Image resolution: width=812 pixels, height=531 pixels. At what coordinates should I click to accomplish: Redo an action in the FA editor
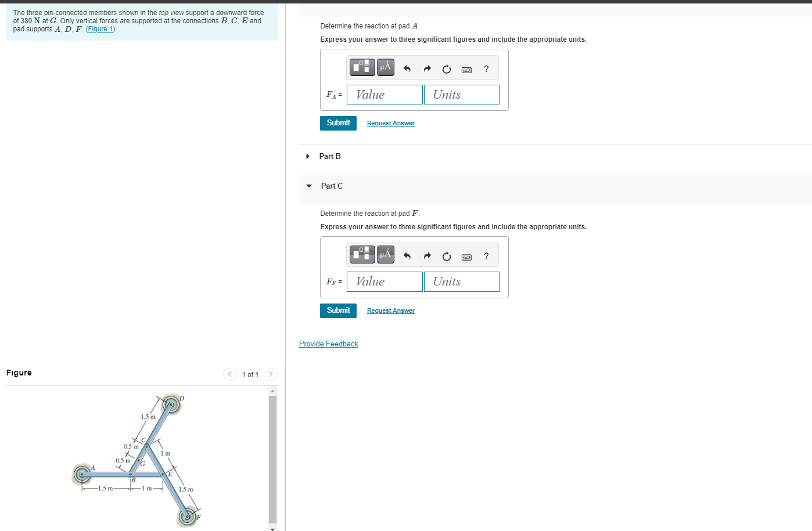tap(427, 68)
